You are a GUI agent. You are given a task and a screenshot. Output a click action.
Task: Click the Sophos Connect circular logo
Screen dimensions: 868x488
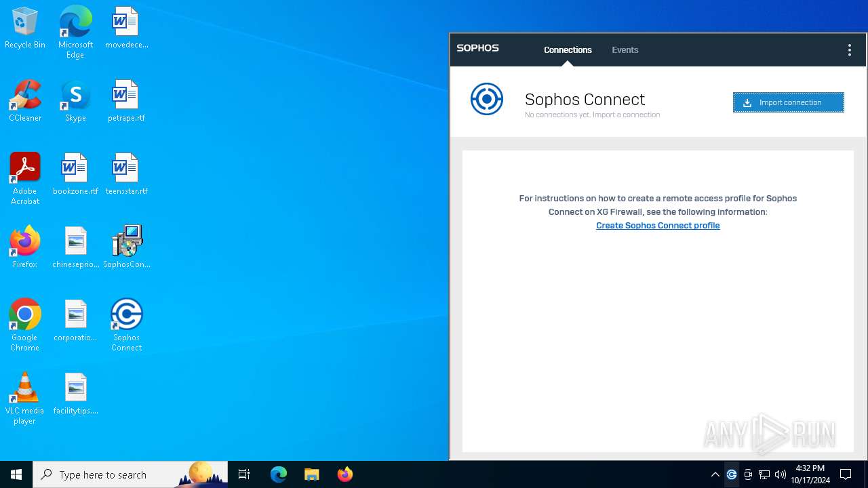click(487, 100)
